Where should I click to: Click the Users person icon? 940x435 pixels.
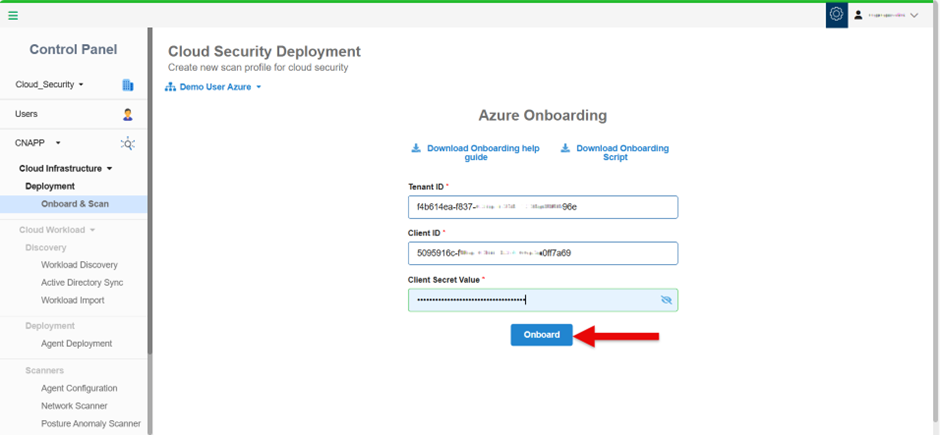(x=127, y=114)
